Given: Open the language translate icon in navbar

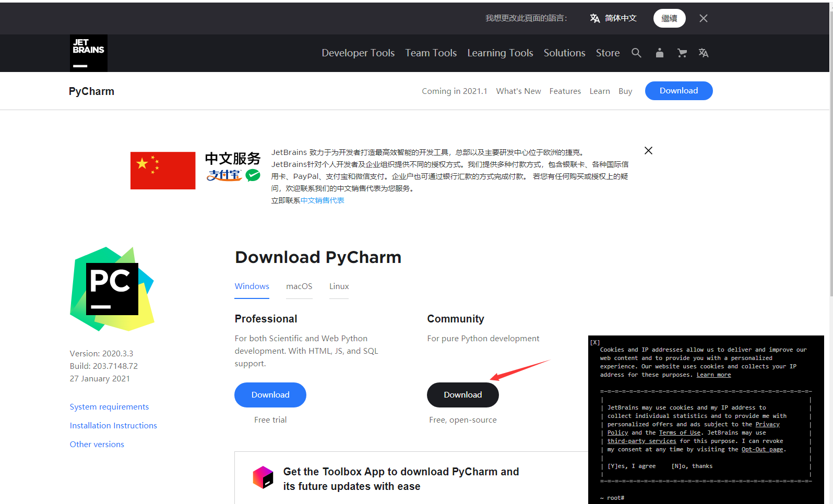Looking at the screenshot, I should pos(704,53).
